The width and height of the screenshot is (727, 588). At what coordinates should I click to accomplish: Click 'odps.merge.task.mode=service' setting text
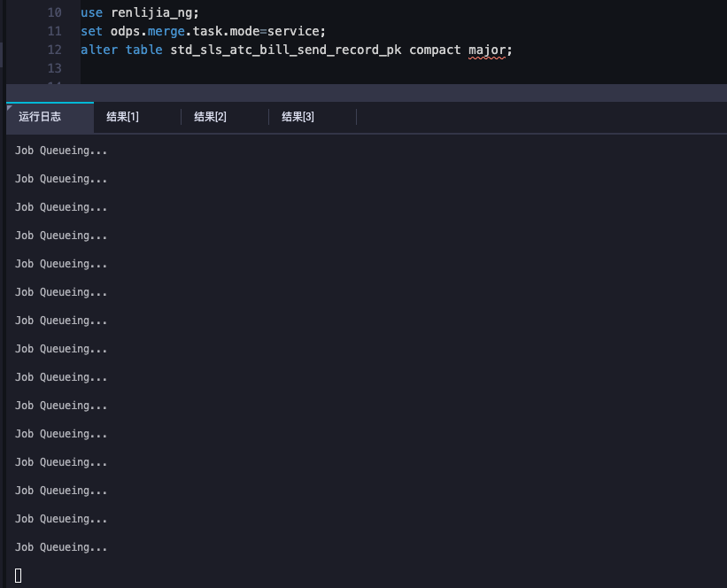(x=214, y=32)
